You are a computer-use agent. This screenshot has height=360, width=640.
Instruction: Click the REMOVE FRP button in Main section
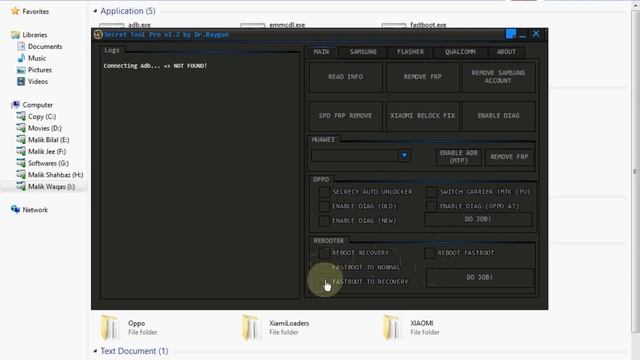pos(422,77)
